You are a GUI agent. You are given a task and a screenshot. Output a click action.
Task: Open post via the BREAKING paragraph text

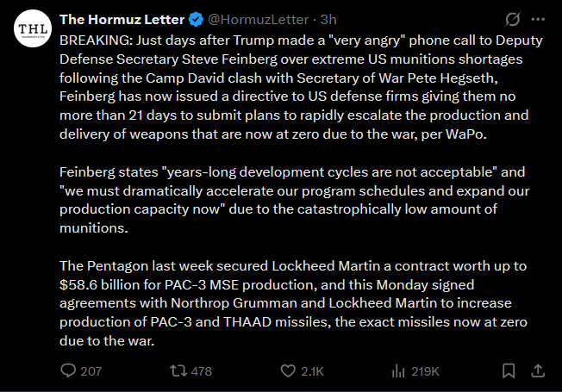tap(301, 87)
